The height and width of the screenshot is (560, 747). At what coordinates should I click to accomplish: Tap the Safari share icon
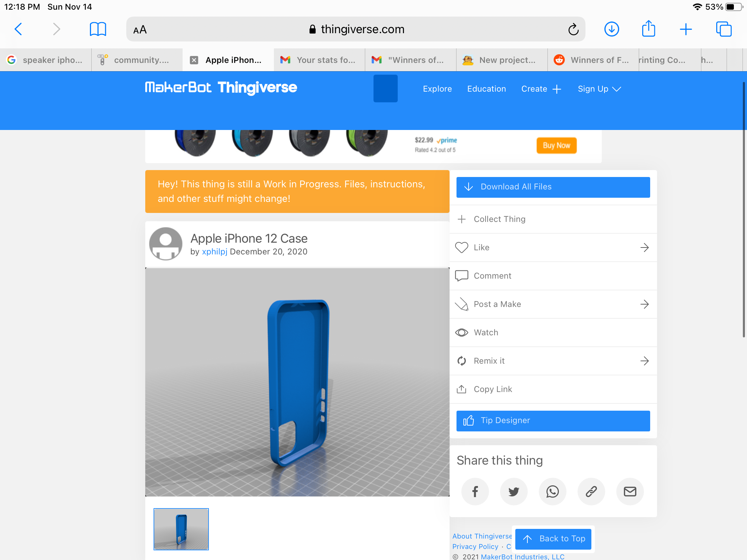[648, 29]
